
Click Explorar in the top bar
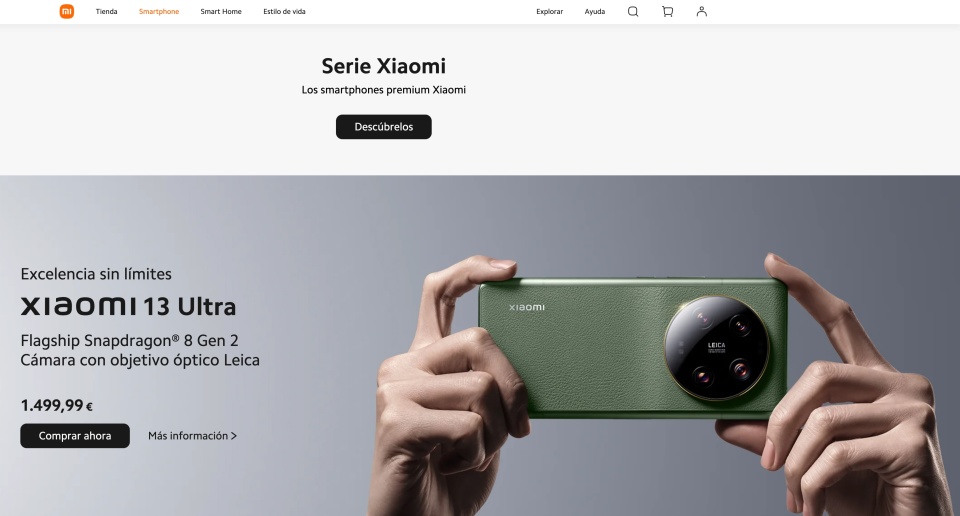coord(549,12)
